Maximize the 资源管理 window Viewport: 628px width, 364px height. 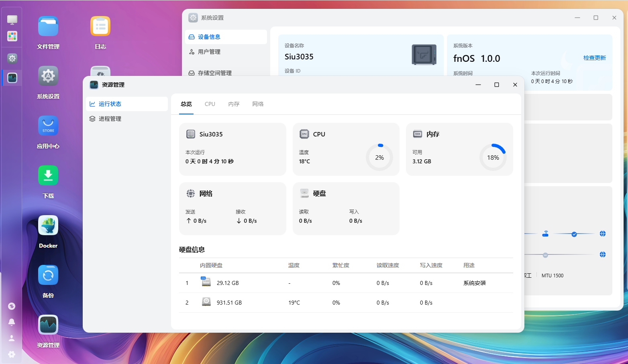pos(496,85)
